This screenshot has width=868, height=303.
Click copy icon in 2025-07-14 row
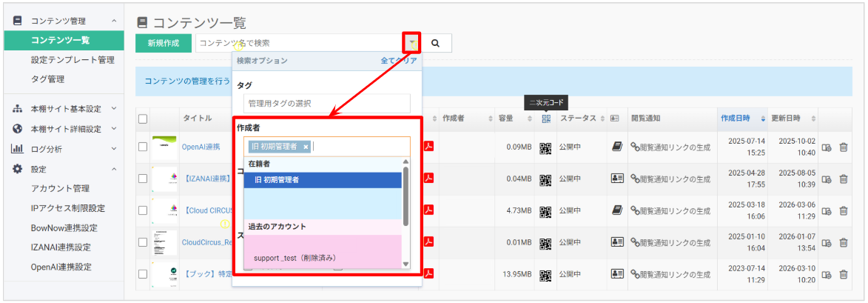coord(827,147)
